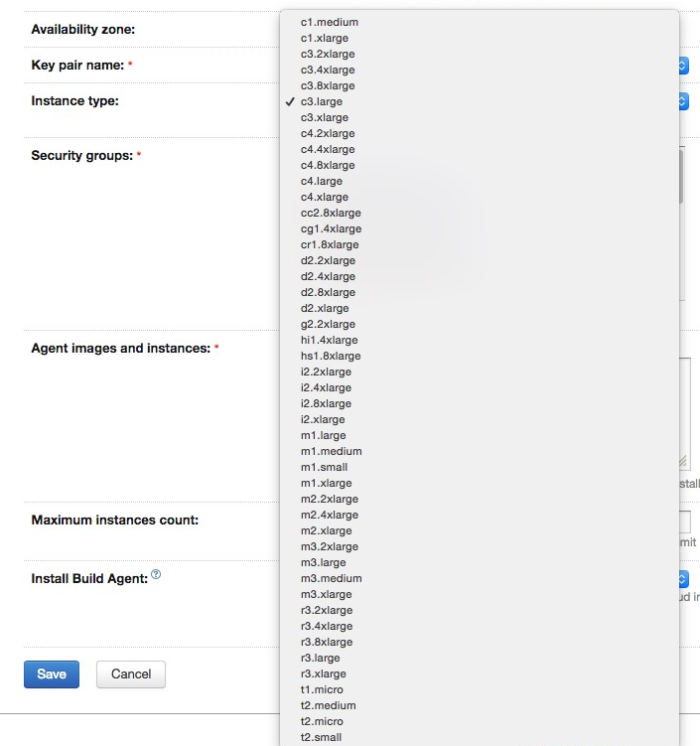
Task: Choose m1.xlarge option
Action: (x=480, y=483)
